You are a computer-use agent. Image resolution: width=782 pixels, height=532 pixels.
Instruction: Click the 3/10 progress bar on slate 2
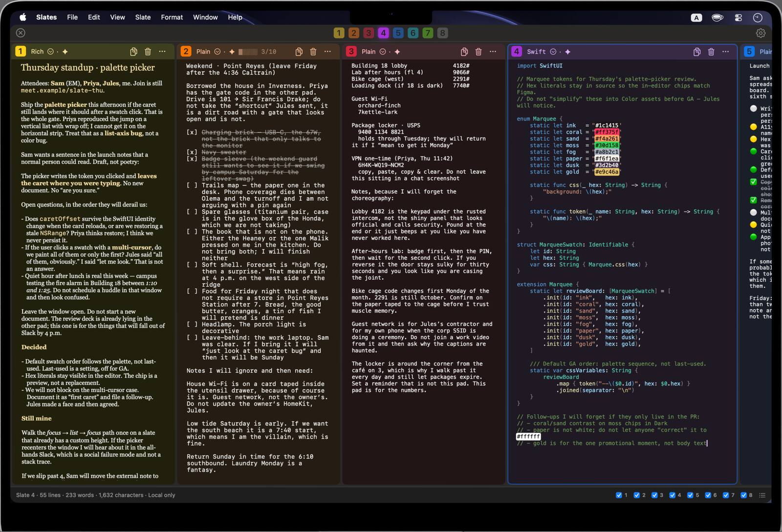[248, 51]
